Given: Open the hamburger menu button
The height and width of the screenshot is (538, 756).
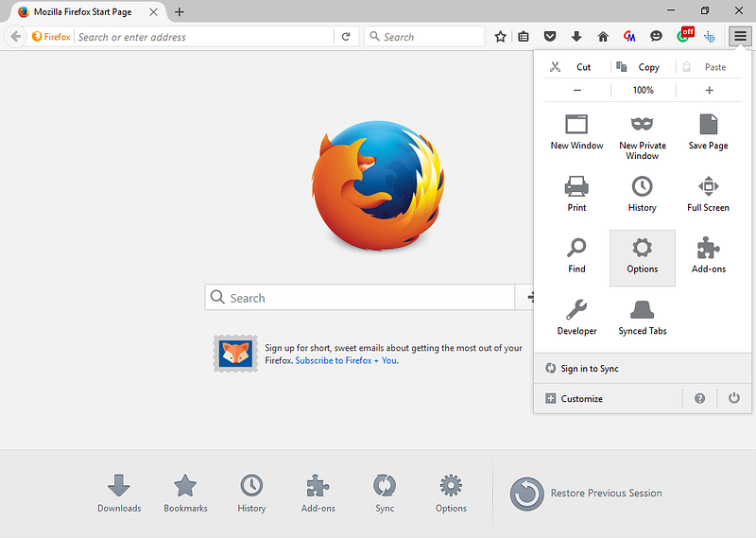Looking at the screenshot, I should point(740,36).
